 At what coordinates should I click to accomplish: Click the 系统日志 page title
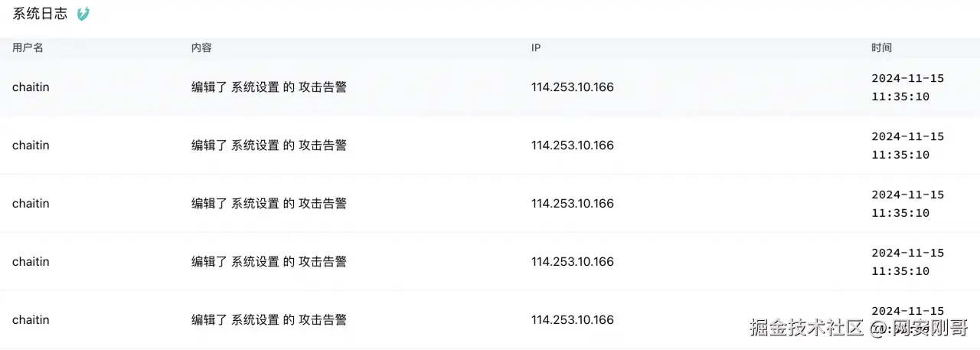(x=40, y=14)
